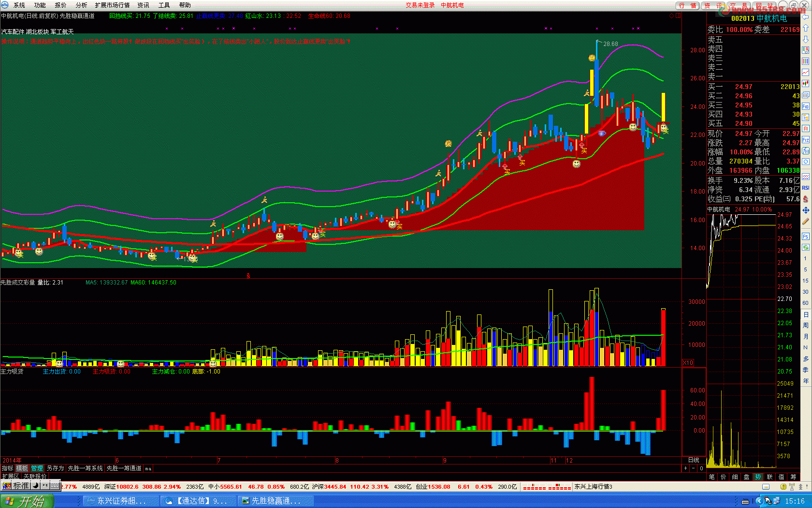Open the 分析 menu

pyautogui.click(x=82, y=5)
